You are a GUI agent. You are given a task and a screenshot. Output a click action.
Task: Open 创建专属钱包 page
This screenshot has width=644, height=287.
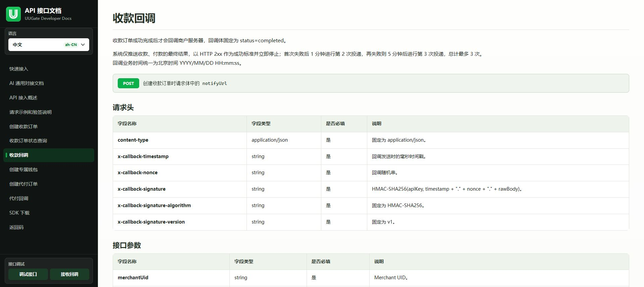pos(49,170)
